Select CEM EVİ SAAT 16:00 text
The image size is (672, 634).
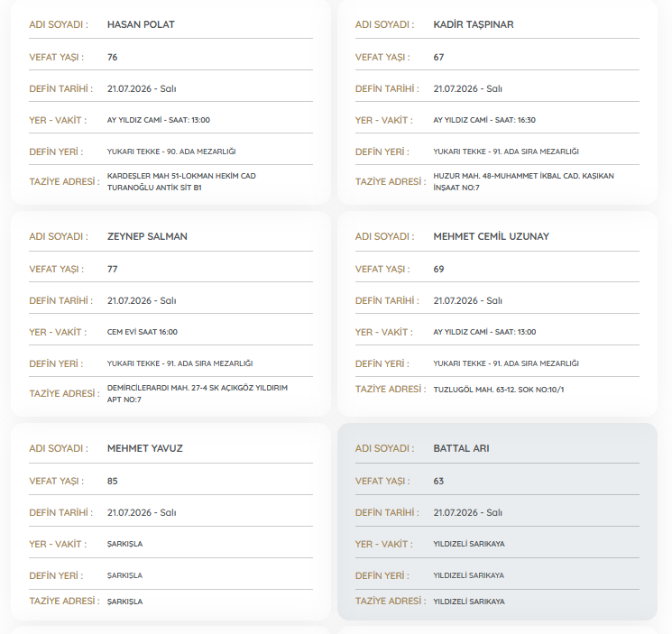[143, 332]
